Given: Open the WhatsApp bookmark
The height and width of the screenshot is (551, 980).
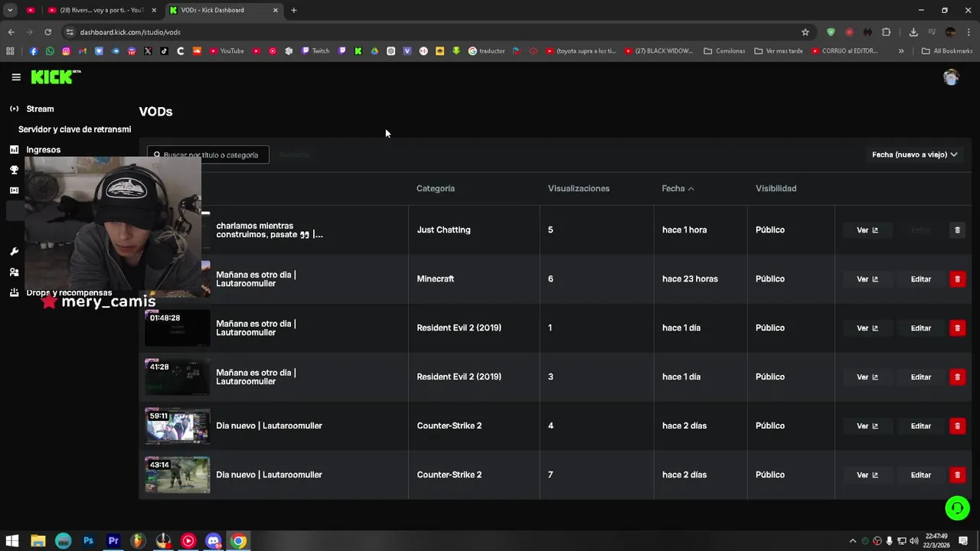Looking at the screenshot, I should tap(50, 51).
